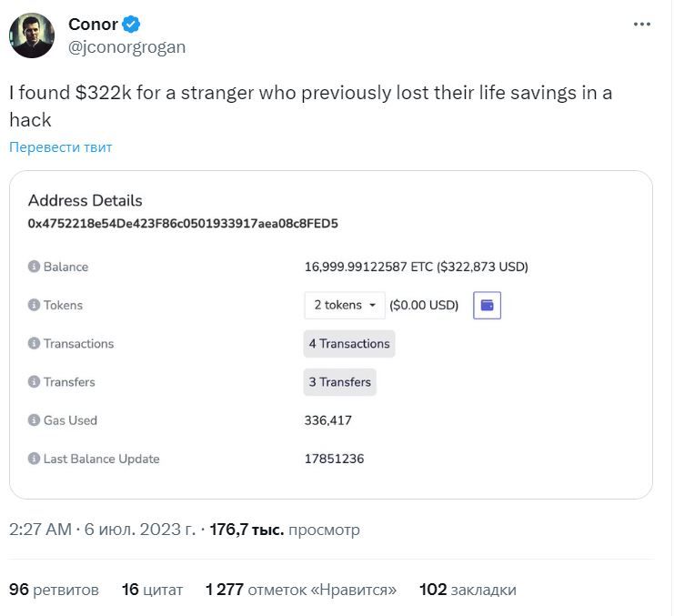Click info icon beside Balance
Viewport: 674px width, 616px height.
click(x=35, y=268)
